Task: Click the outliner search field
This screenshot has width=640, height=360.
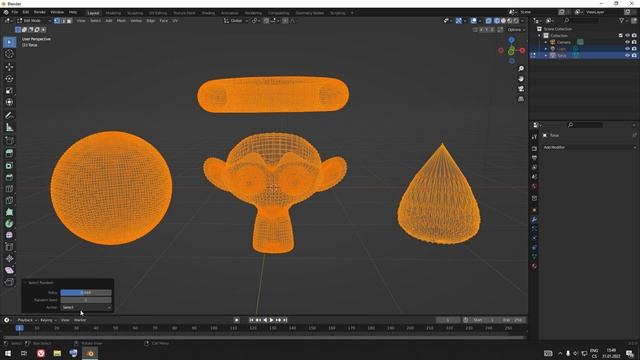Action: point(582,20)
